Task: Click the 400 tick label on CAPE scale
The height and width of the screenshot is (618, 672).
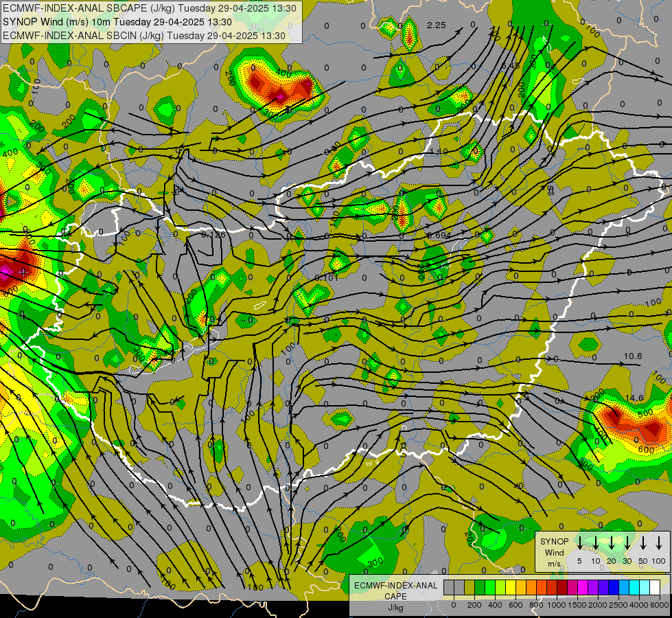Action: (x=495, y=605)
